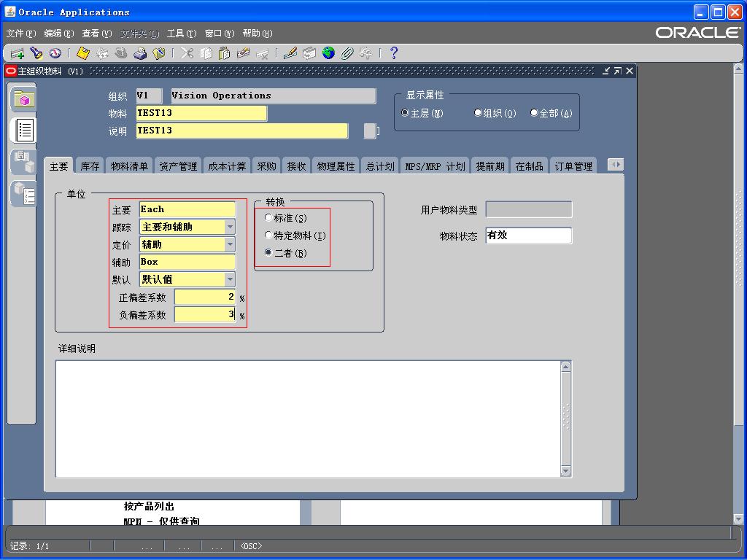Switch to the 物理属性 tab
The width and height of the screenshot is (747, 560).
click(336, 166)
